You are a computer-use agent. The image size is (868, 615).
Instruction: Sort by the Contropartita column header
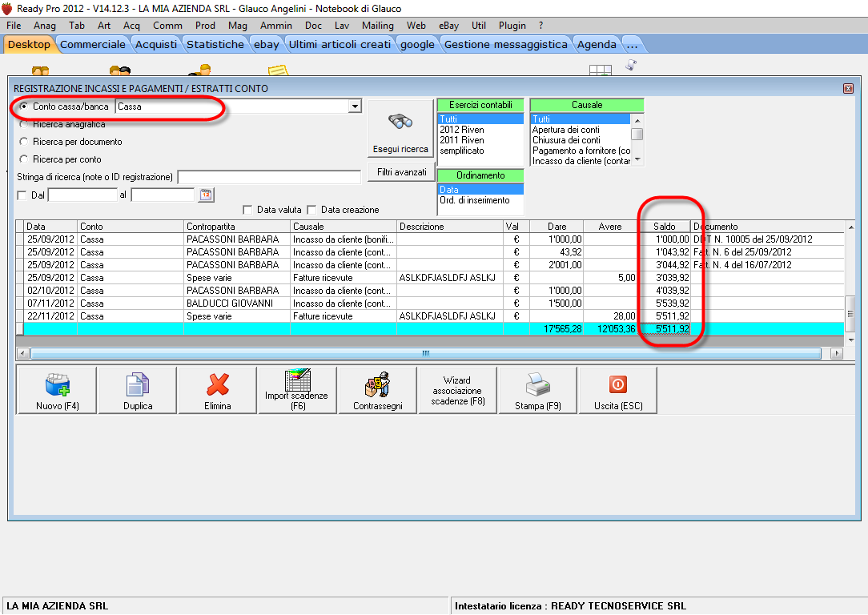(237, 227)
